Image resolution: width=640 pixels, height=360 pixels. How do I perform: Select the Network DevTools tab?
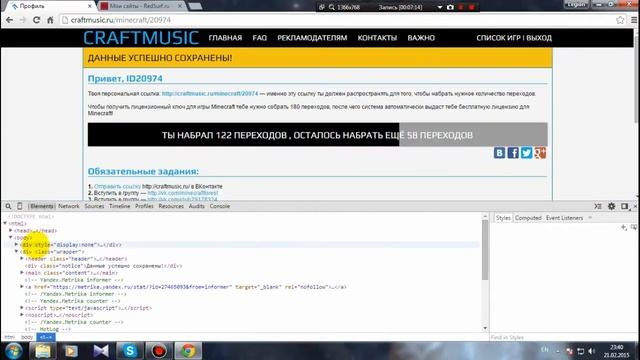click(69, 206)
